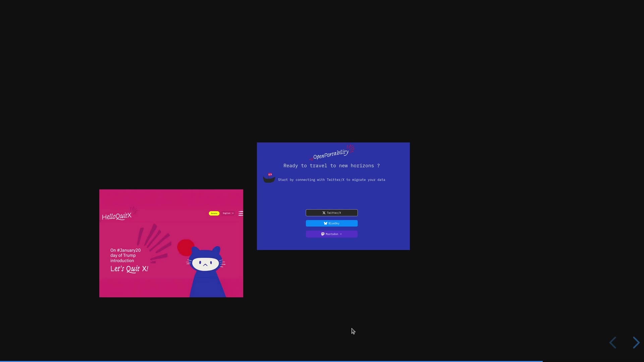Click the OpenPortability logo
This screenshot has height=362, width=644.
coord(332,153)
